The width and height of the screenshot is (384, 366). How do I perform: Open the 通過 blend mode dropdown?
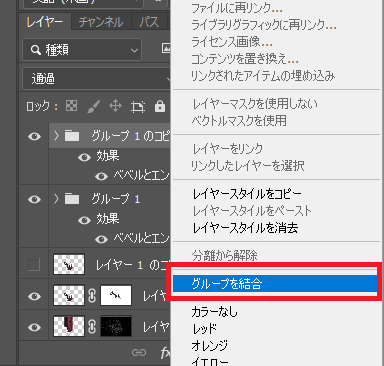coord(97,79)
